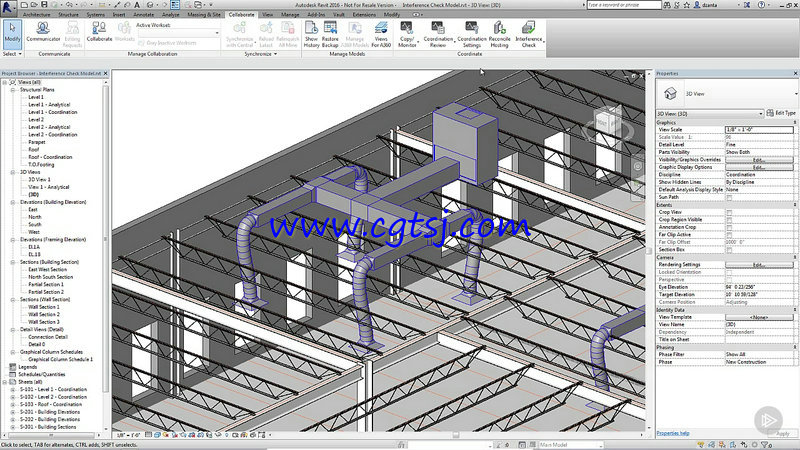Click the Revit application menu button

[7, 7]
